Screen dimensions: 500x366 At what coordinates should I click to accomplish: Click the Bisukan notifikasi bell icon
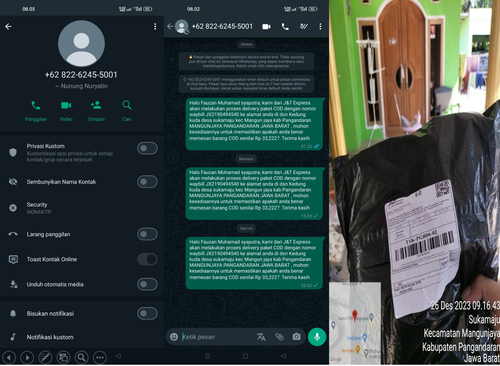click(x=13, y=314)
